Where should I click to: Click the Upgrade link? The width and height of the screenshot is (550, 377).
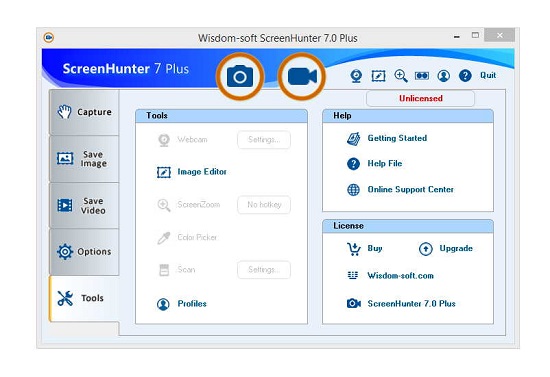456,249
